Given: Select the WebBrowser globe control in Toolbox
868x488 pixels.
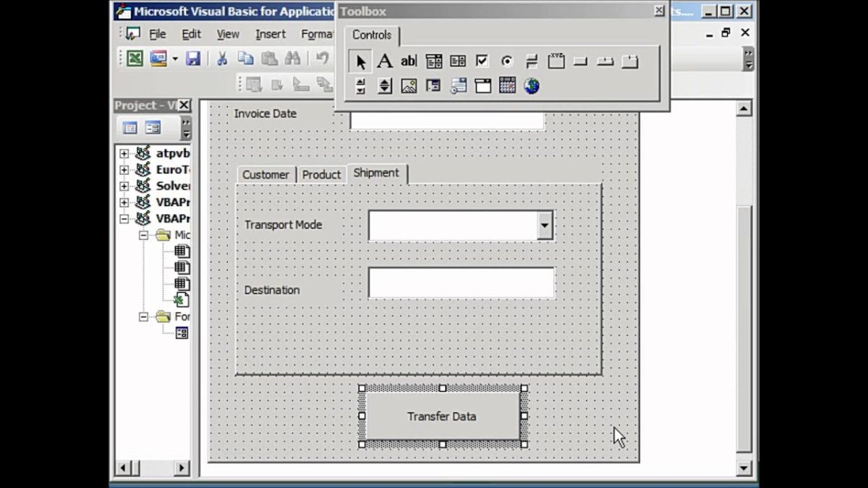Looking at the screenshot, I should click(x=532, y=86).
